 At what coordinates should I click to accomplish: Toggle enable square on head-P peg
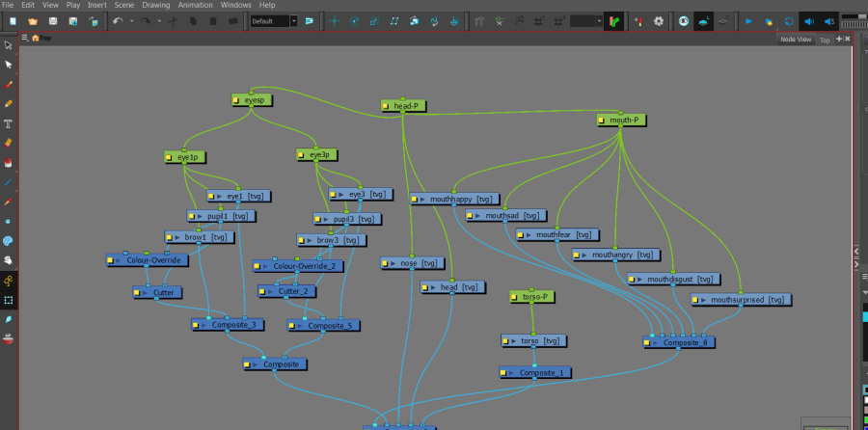point(386,106)
